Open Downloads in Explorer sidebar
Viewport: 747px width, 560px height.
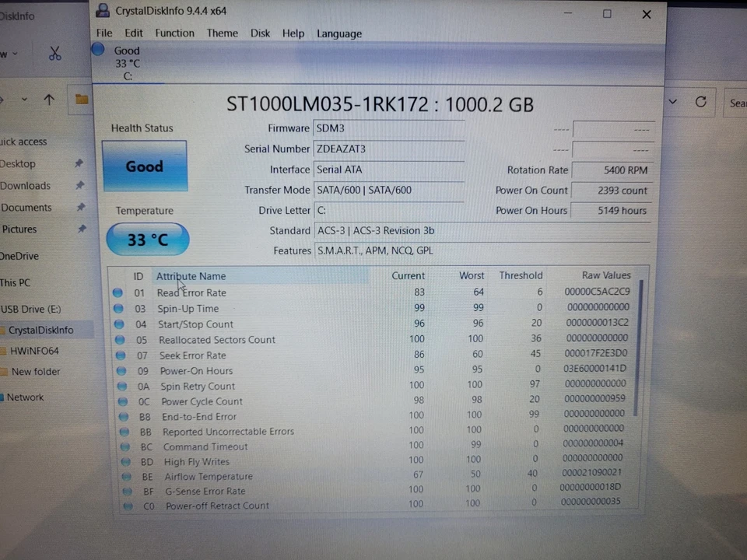pos(25,186)
